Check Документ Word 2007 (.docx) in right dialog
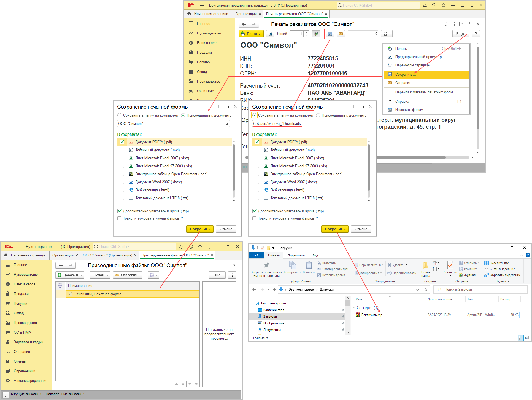Image resolution: width=532 pixels, height=400 pixels. tap(257, 182)
